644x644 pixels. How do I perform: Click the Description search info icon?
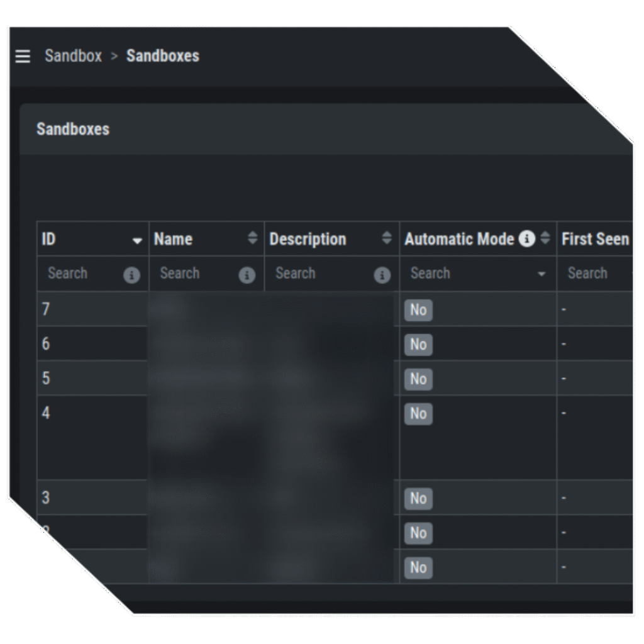382,275
